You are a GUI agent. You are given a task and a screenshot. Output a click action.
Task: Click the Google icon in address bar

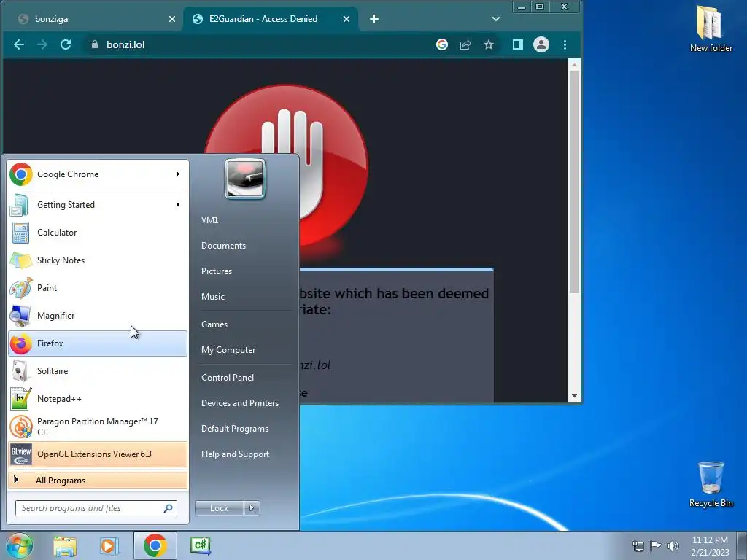coord(442,44)
